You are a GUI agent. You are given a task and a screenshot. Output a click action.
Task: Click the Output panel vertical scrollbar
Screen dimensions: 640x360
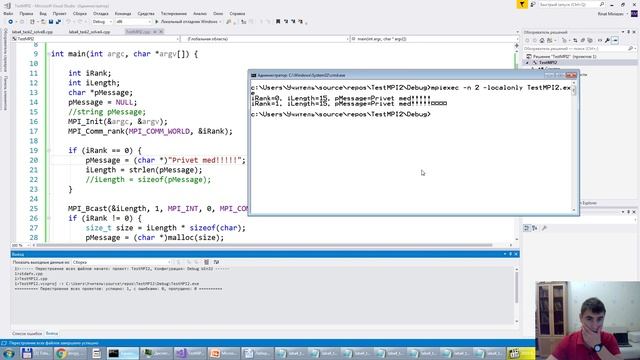pyautogui.click(x=516, y=288)
